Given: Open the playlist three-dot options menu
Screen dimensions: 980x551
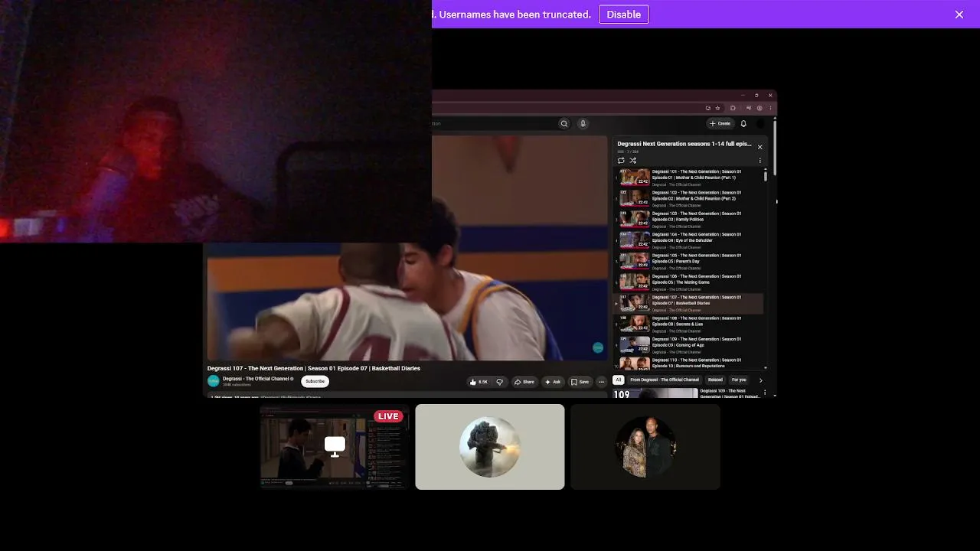Looking at the screenshot, I should (x=759, y=161).
